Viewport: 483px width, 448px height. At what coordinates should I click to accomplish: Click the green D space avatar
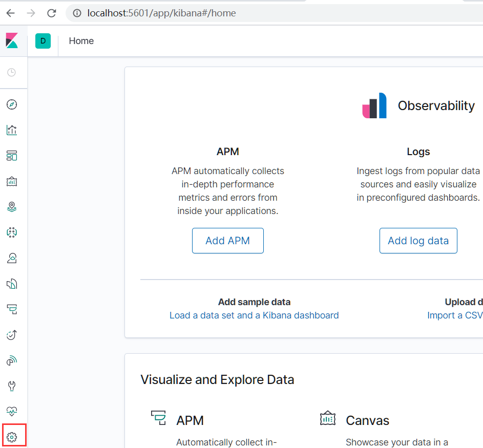(x=43, y=41)
